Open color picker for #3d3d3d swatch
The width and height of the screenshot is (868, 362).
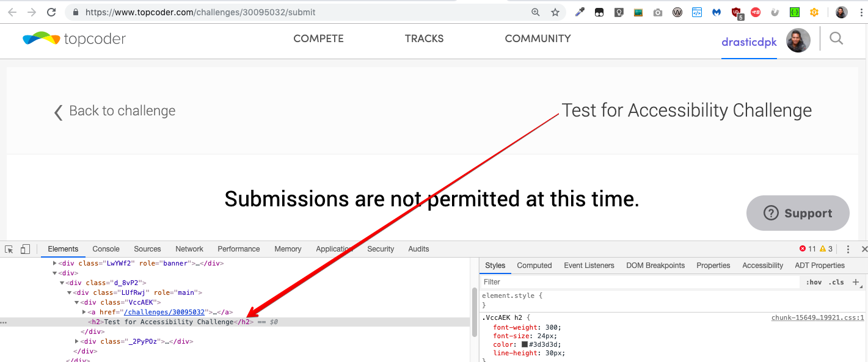tap(525, 344)
